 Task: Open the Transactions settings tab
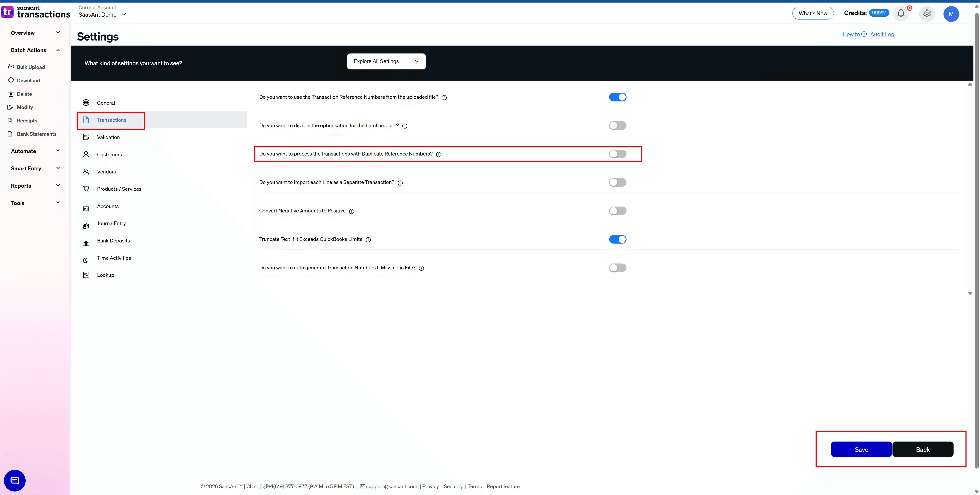tap(112, 120)
